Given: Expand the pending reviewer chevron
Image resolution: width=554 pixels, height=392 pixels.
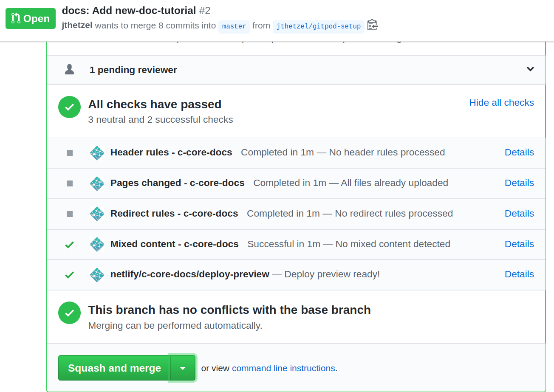Looking at the screenshot, I should tap(530, 69).
